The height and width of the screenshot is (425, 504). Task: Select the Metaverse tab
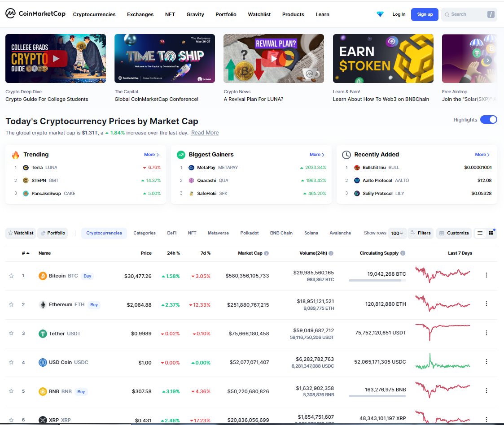coord(218,233)
